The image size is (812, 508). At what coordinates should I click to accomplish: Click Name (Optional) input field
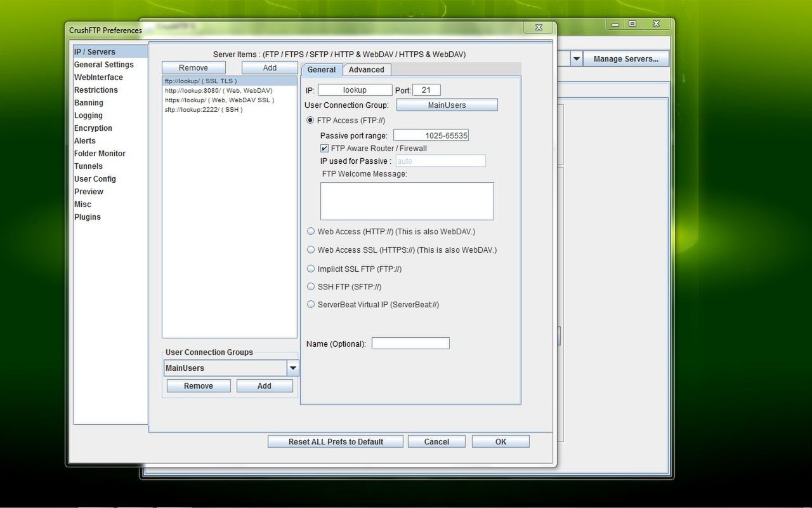(410, 344)
